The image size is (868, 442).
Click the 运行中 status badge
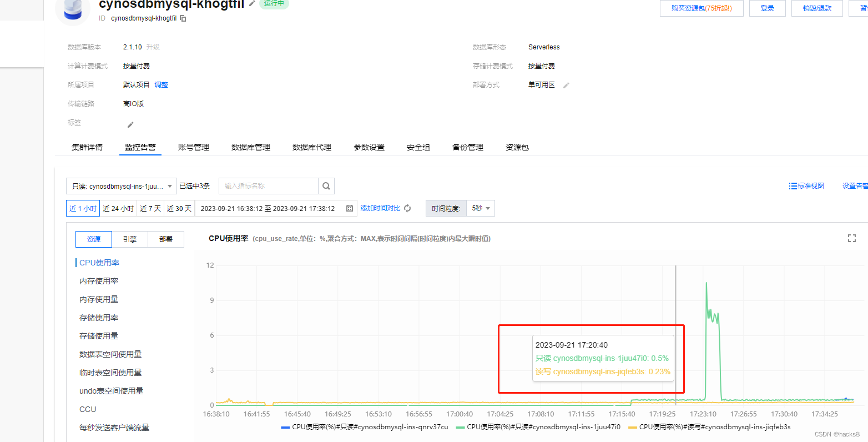click(274, 3)
